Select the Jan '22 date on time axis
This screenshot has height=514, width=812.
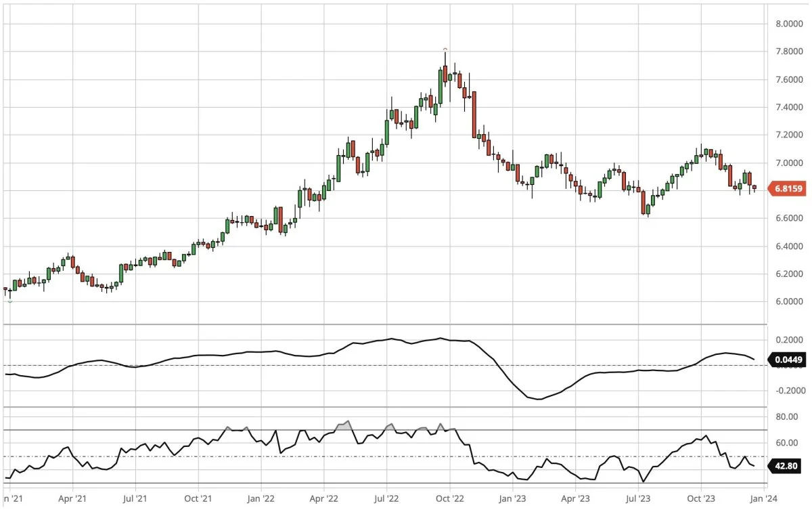pyautogui.click(x=261, y=499)
